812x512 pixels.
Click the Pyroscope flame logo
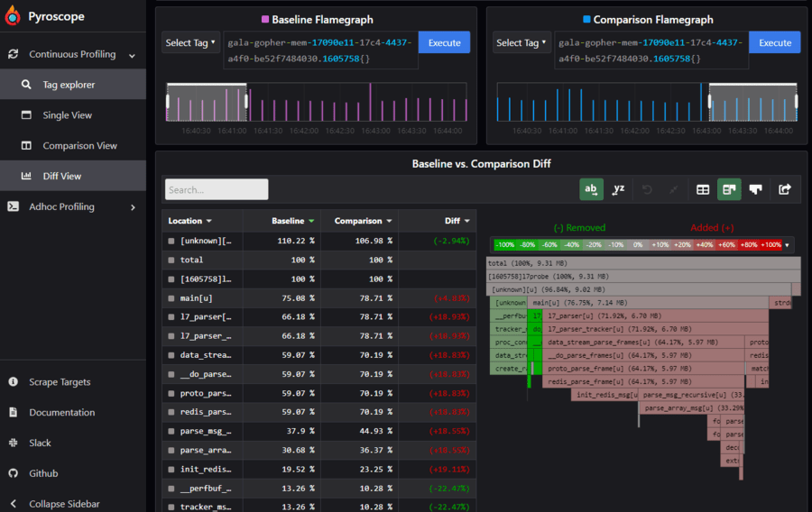click(x=14, y=17)
